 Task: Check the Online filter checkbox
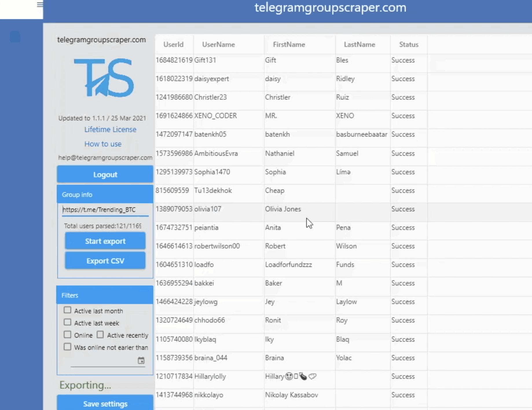coord(67,335)
